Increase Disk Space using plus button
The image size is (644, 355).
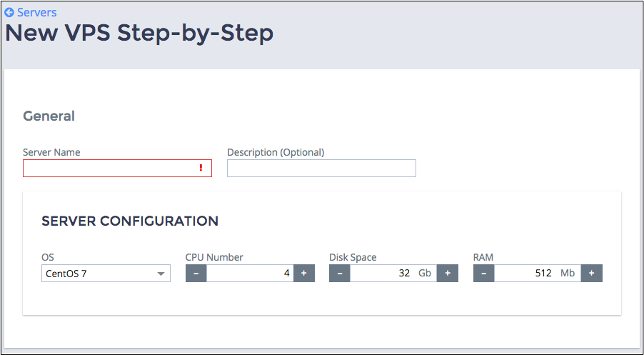click(448, 274)
